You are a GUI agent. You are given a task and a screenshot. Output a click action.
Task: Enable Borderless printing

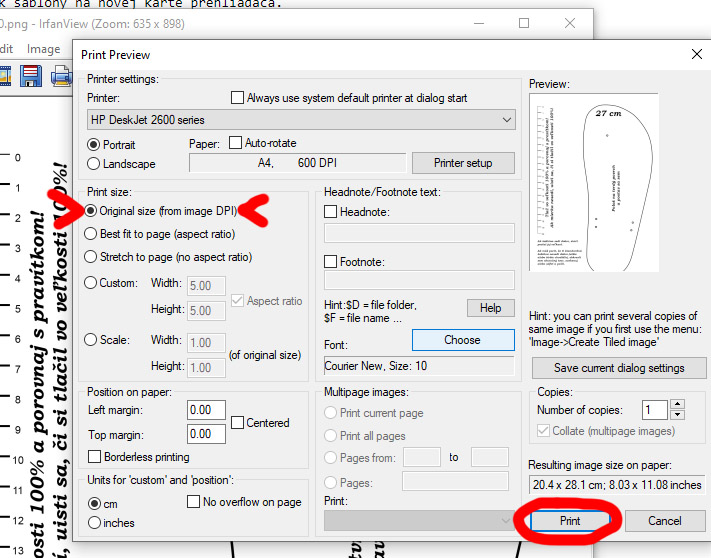point(94,456)
